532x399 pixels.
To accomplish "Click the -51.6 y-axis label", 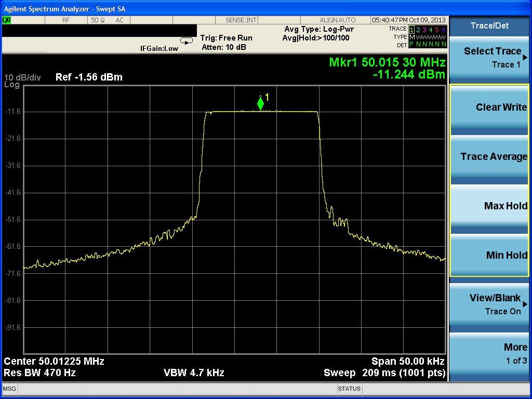I will coord(13,220).
